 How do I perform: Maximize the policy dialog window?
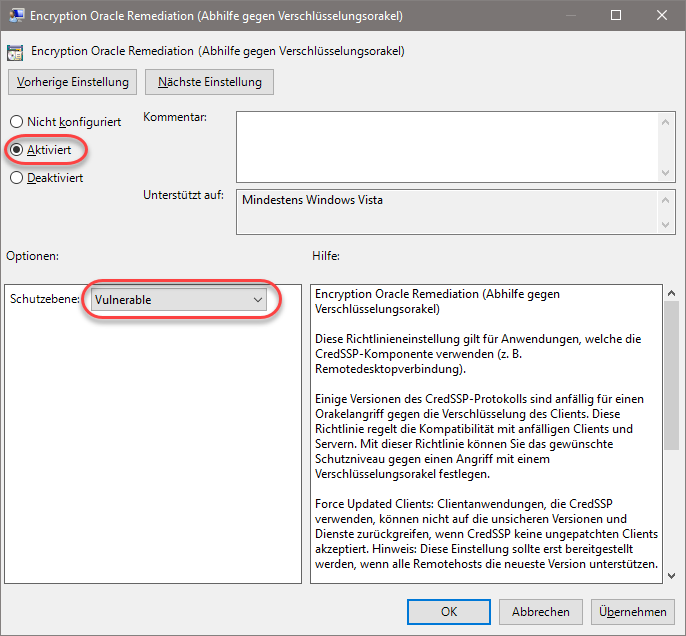coord(615,15)
